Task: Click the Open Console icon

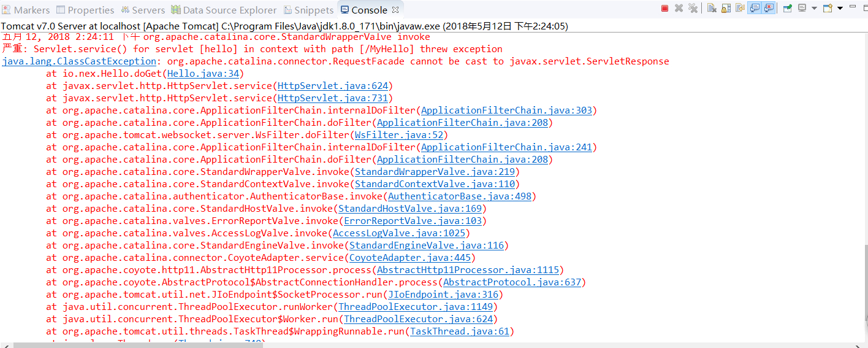Action: [828, 8]
